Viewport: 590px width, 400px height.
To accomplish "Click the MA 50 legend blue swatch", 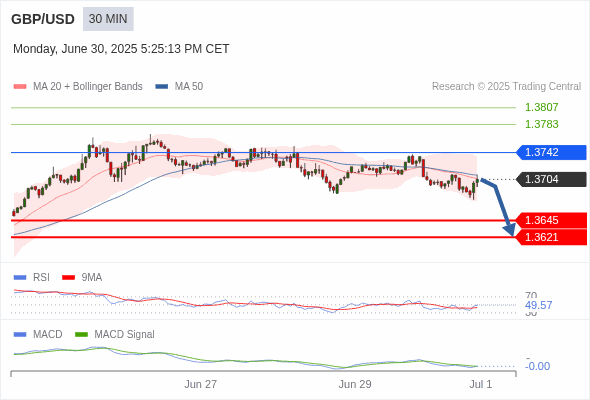I will (162, 87).
